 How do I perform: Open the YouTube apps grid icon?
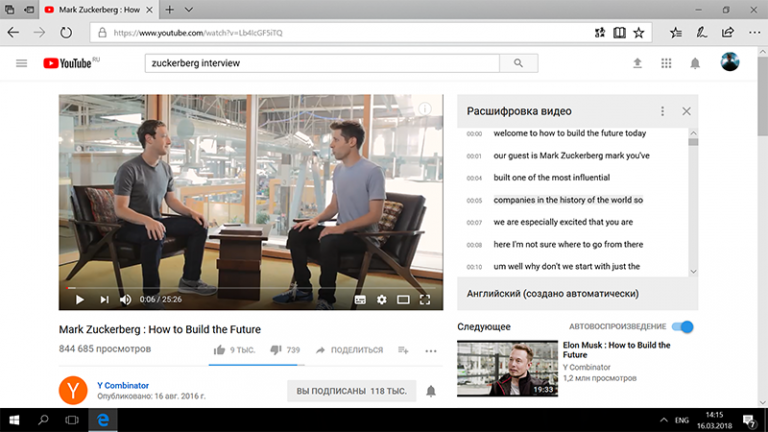pyautogui.click(x=666, y=64)
